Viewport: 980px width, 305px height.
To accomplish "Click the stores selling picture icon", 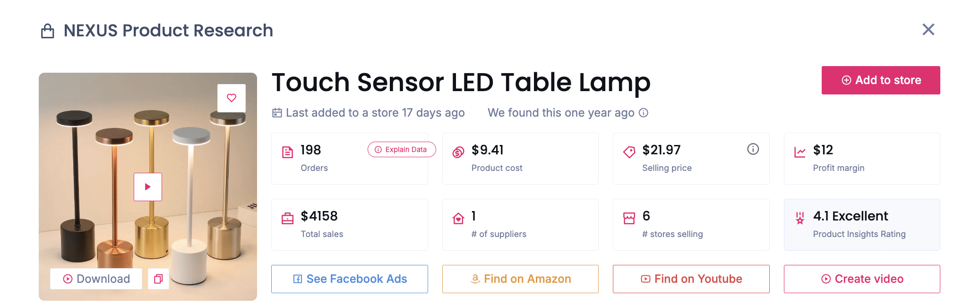I will point(629,218).
